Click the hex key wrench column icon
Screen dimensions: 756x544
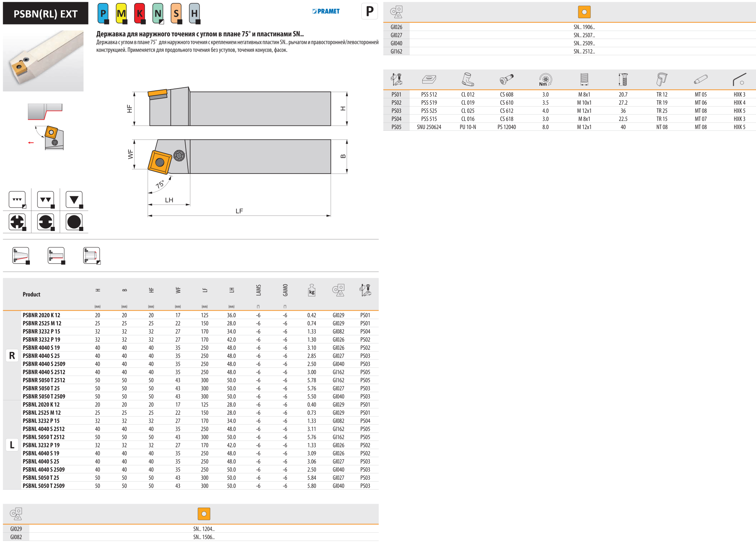pyautogui.click(x=739, y=79)
